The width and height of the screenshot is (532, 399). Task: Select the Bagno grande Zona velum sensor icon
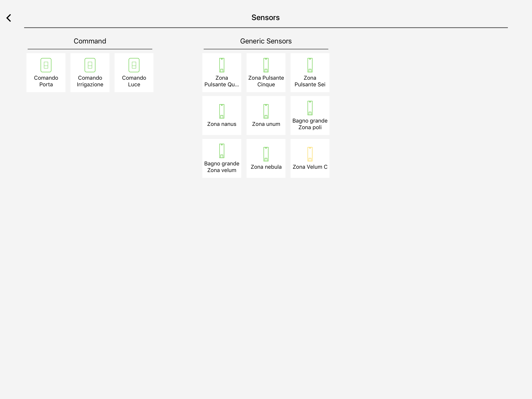(222, 151)
